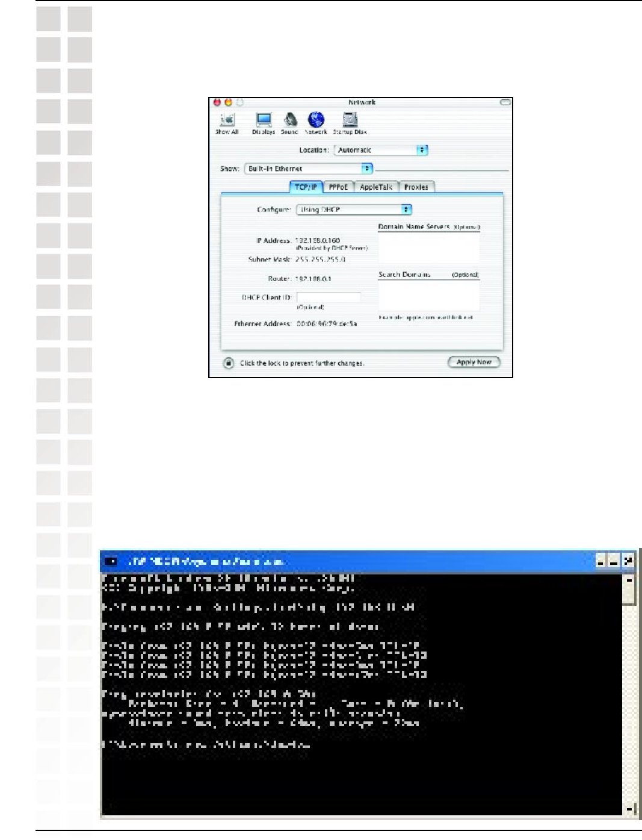Minimize the command prompt window

(x=601, y=561)
